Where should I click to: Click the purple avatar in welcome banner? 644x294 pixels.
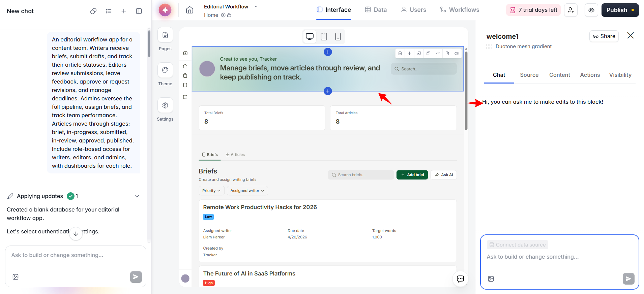point(207,69)
